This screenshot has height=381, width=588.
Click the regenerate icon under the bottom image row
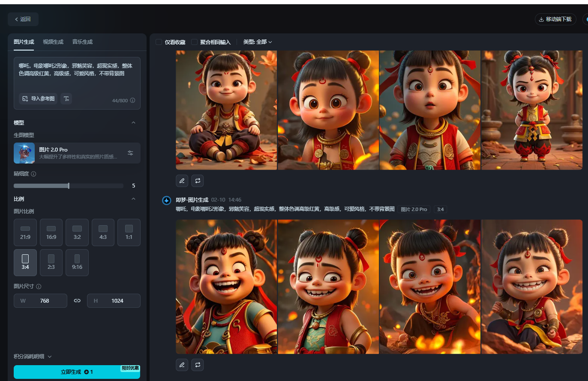click(x=198, y=365)
